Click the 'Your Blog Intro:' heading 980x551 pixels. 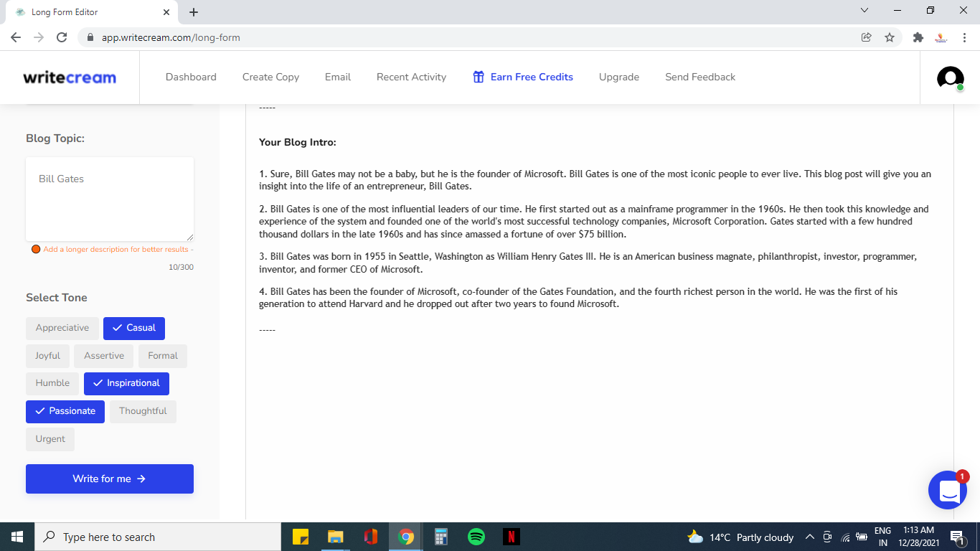(298, 142)
